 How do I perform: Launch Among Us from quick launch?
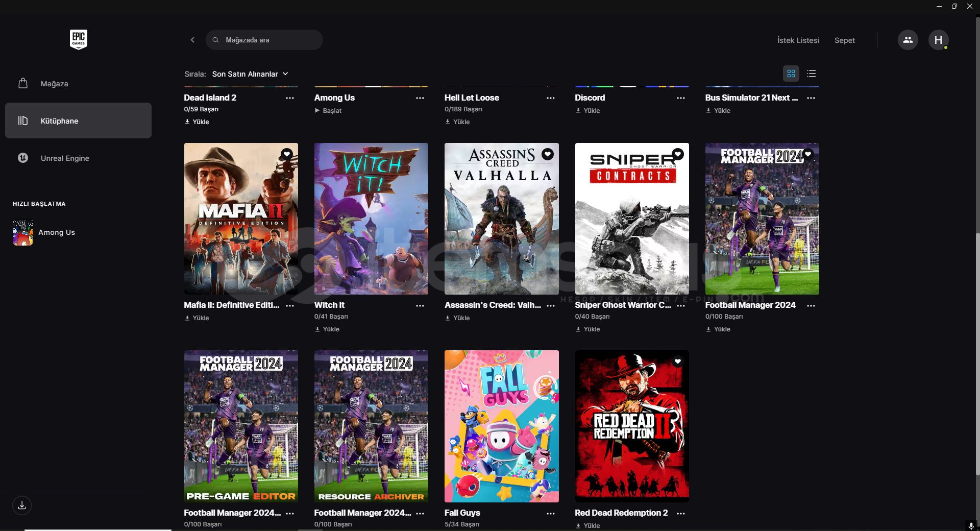[x=56, y=232]
